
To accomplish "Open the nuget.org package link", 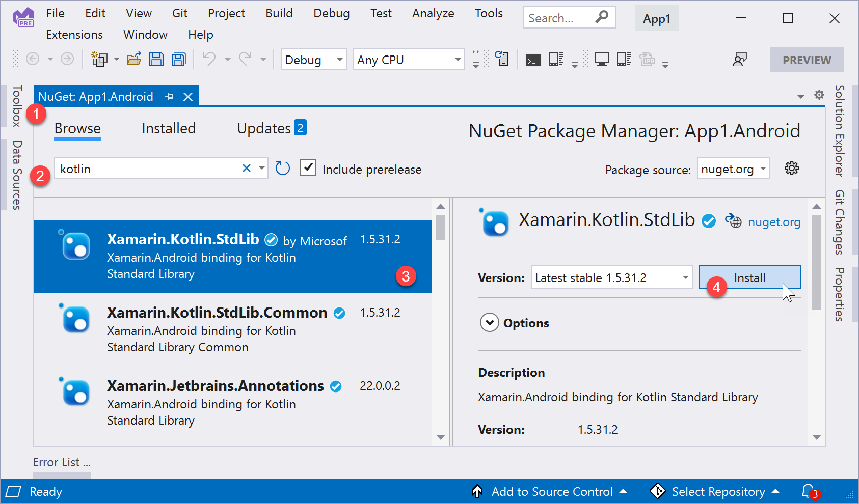I will (773, 222).
